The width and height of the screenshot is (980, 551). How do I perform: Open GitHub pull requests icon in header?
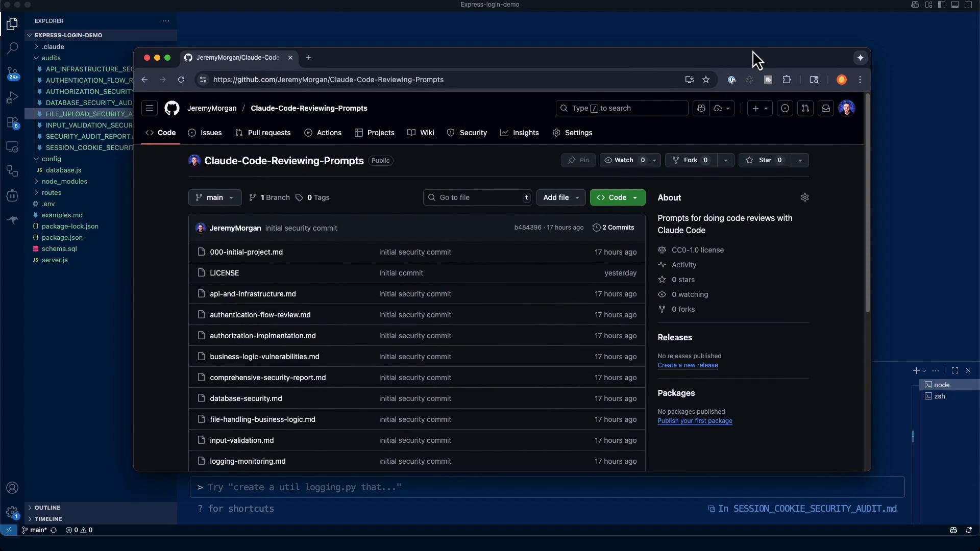tap(805, 108)
